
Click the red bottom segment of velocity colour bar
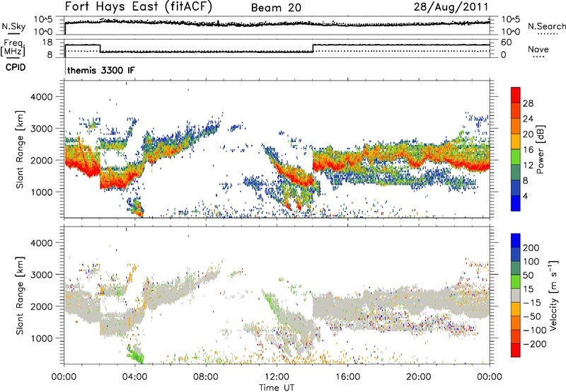pyautogui.click(x=516, y=350)
